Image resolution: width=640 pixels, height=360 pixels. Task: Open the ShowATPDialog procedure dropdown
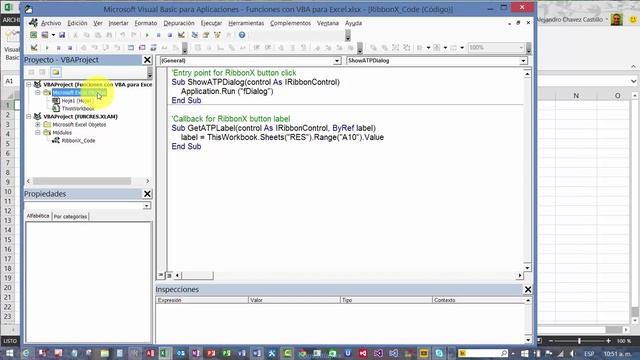523,61
